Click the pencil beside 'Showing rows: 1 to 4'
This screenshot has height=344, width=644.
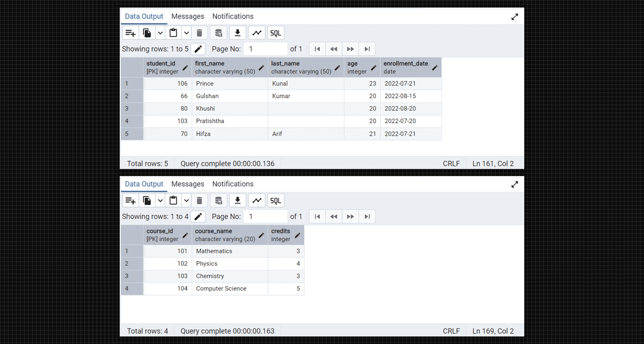[198, 216]
